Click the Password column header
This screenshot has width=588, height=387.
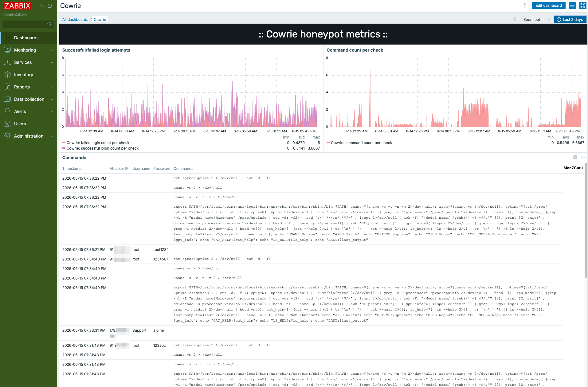click(162, 169)
